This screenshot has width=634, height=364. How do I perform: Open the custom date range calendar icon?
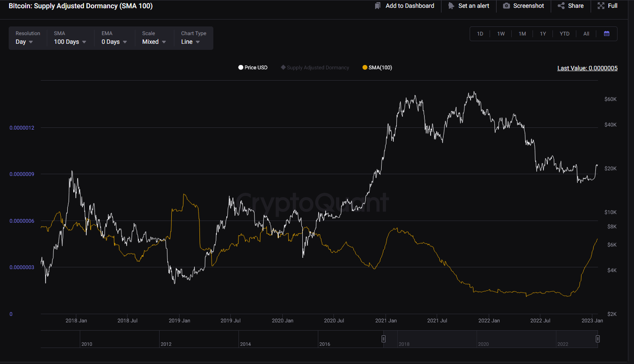607,33
